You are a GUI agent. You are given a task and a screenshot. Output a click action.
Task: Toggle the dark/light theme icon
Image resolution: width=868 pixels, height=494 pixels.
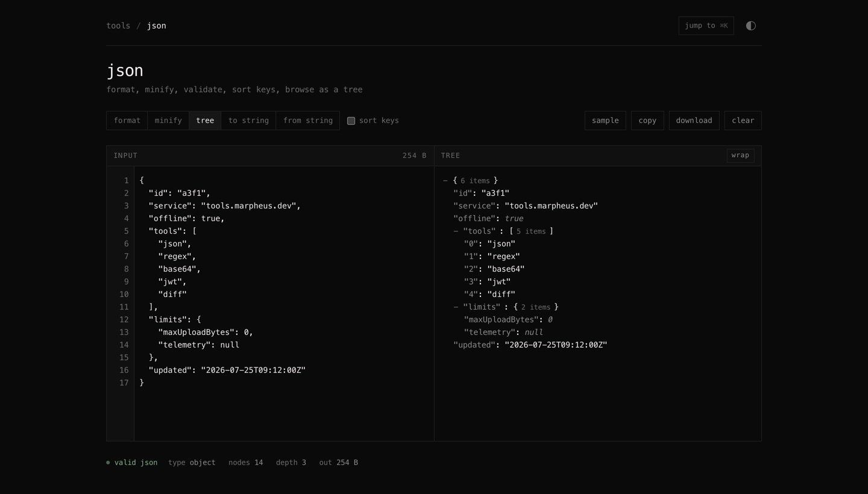750,25
